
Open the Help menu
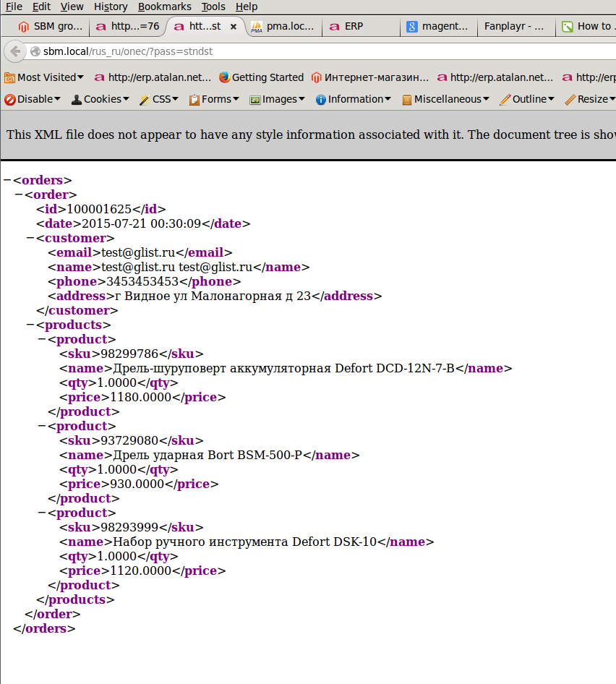247,7
